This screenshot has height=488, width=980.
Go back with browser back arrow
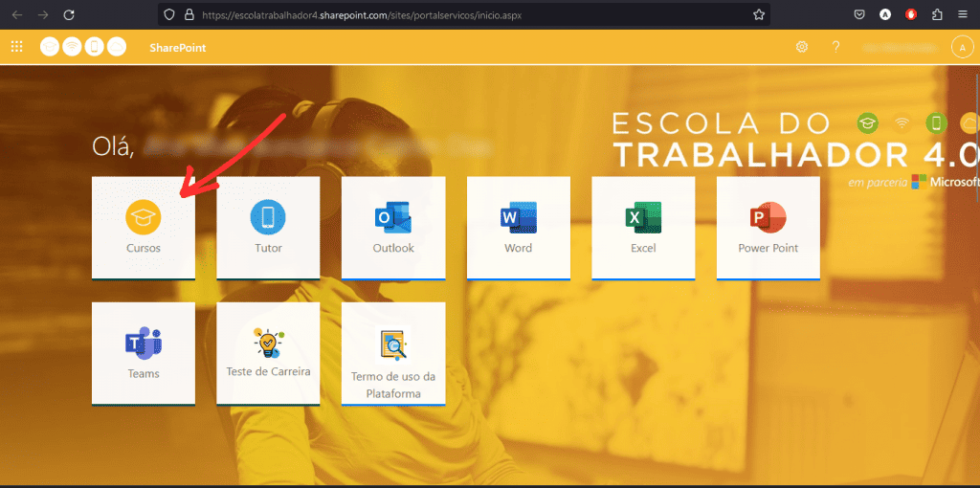(x=17, y=15)
